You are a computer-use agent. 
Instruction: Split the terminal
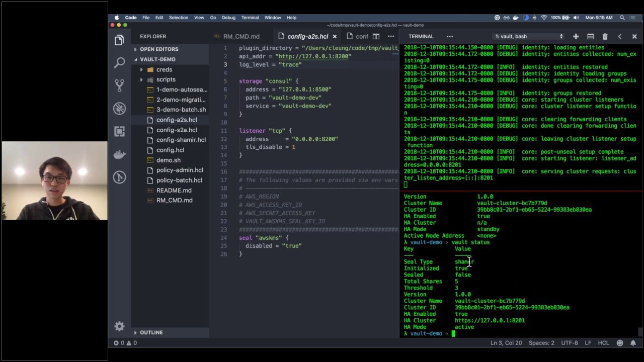click(x=591, y=36)
